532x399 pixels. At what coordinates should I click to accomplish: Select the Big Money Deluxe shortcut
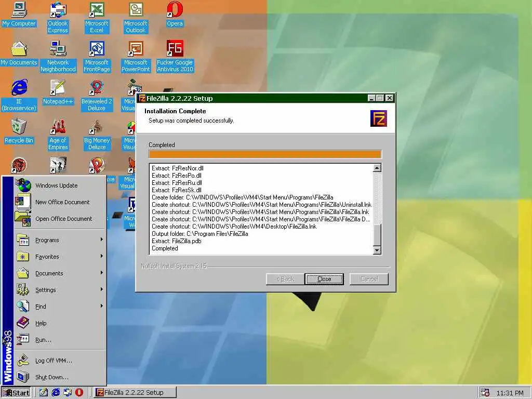point(97,135)
